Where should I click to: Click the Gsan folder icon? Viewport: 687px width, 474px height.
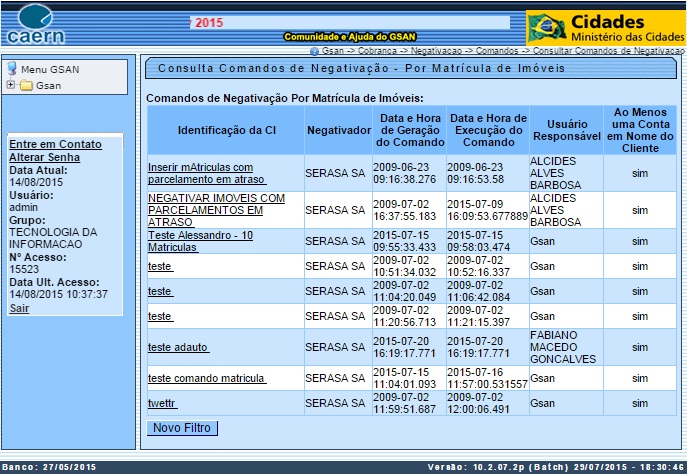pos(26,86)
